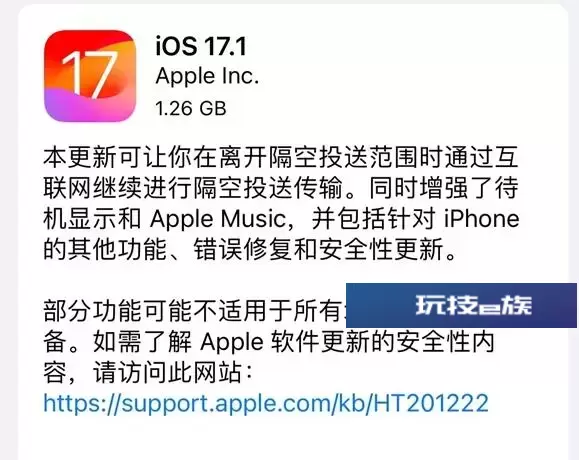Select the 1.26 GB size label

click(191, 108)
